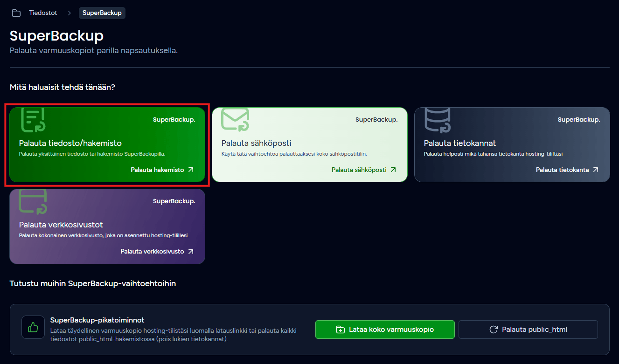Click the SuperBackup logo on the email card
619x364 pixels.
tap(376, 120)
